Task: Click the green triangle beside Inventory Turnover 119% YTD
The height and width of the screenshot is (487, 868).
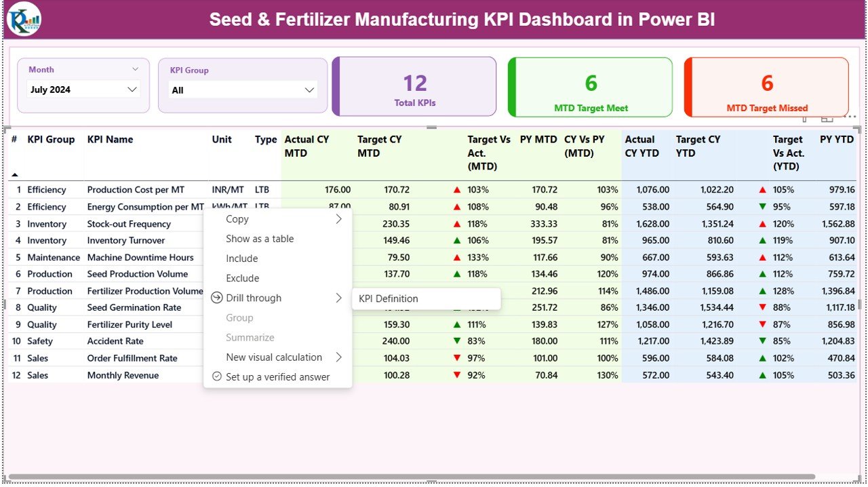Action: tap(763, 240)
